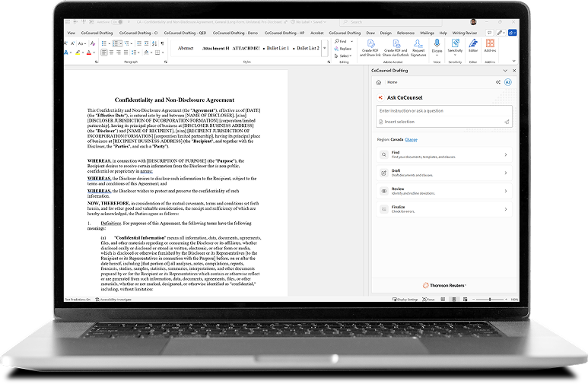Turn the AutoSave switch off
588x384 pixels.
117,22
